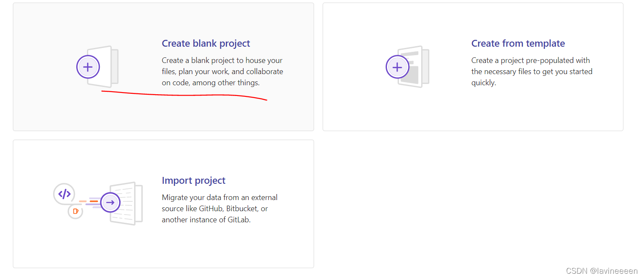Open the Create blank project link
This screenshot has height=278, width=644.
click(206, 43)
